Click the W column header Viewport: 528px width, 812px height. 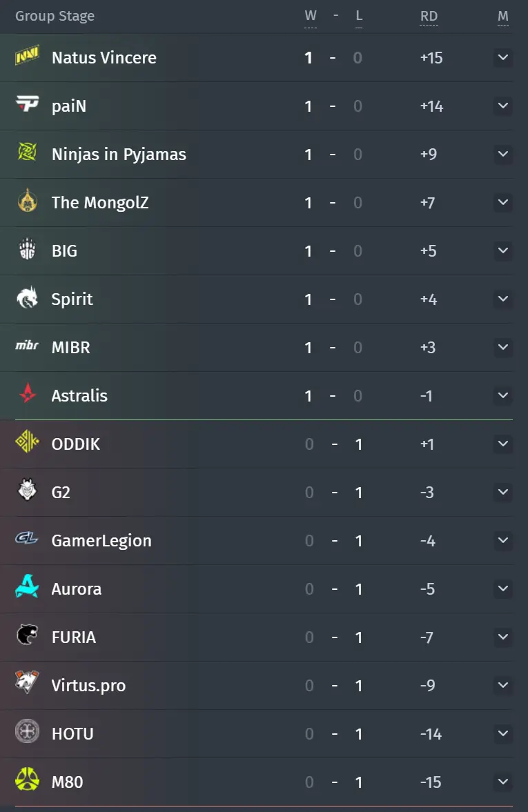click(311, 16)
